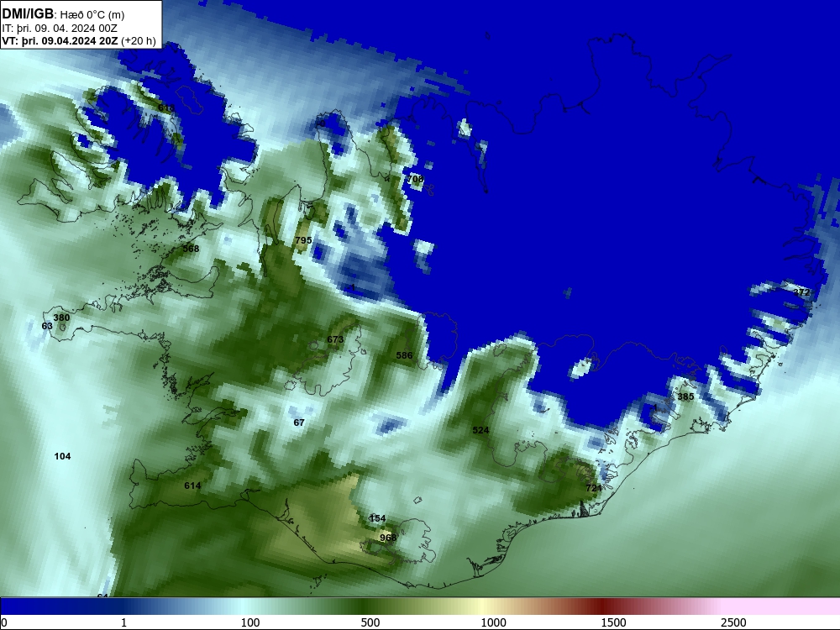Click the initial time line "IT: þri. 09. 04. 2024 00Z"

(x=60, y=29)
